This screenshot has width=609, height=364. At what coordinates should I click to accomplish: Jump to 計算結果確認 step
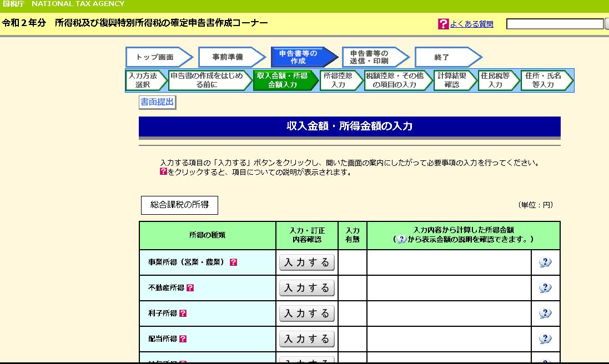coord(452,80)
